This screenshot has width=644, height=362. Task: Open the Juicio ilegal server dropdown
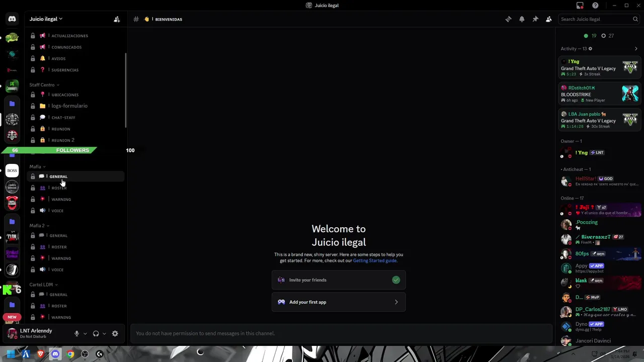pyautogui.click(x=46, y=19)
